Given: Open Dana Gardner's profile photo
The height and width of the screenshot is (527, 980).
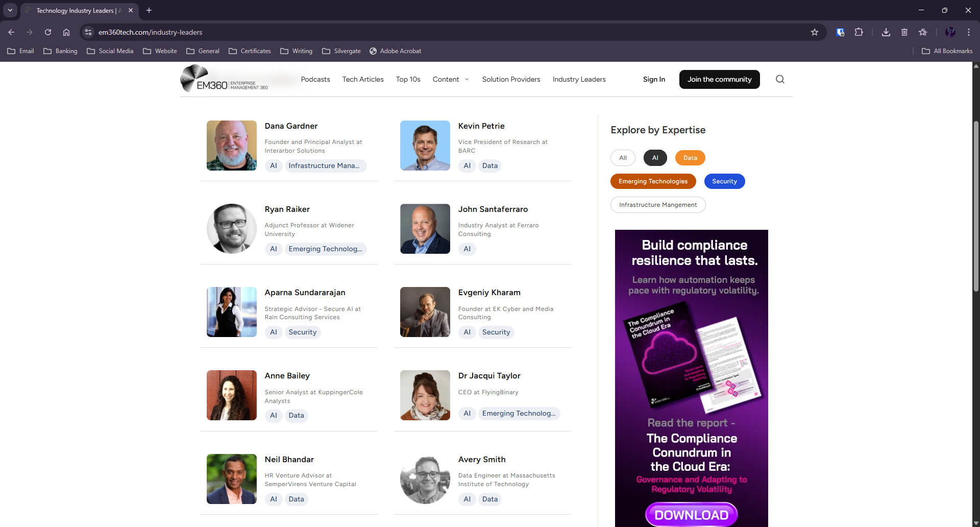Looking at the screenshot, I should [x=231, y=145].
